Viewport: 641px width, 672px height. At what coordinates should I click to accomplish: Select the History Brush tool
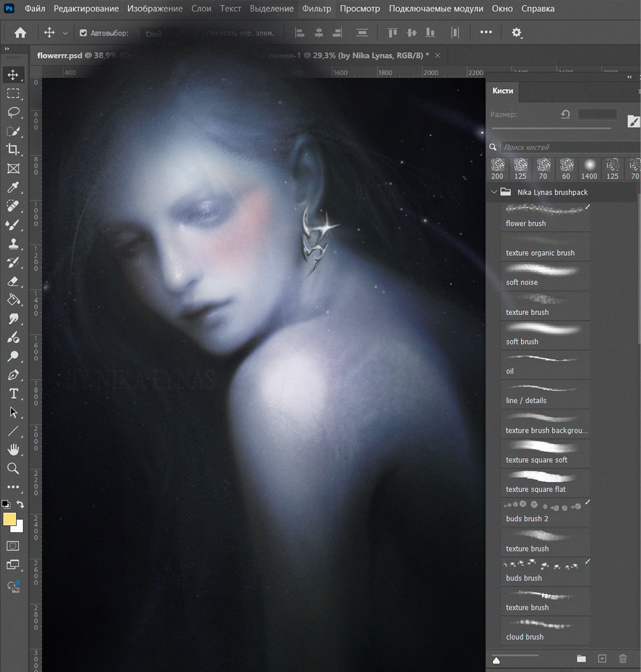tap(13, 262)
